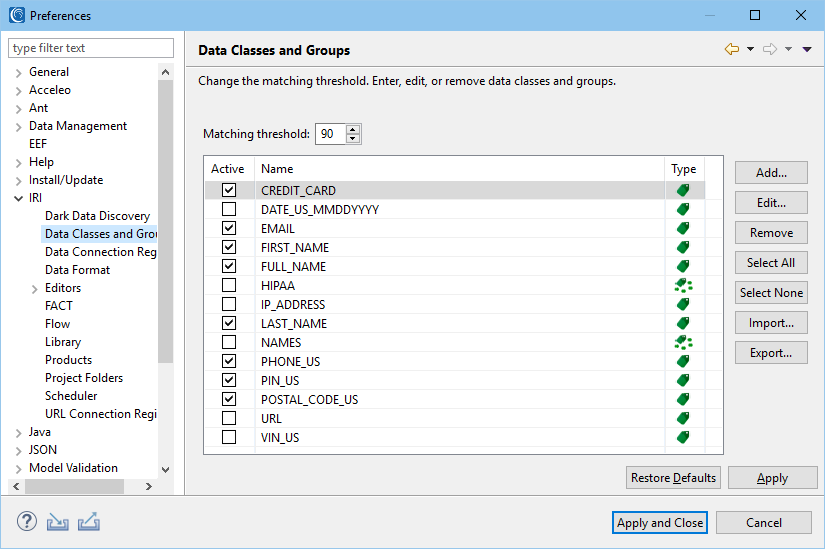Click the POSTAL_CODE_US type tag icon
This screenshot has height=549, width=825.
[683, 399]
